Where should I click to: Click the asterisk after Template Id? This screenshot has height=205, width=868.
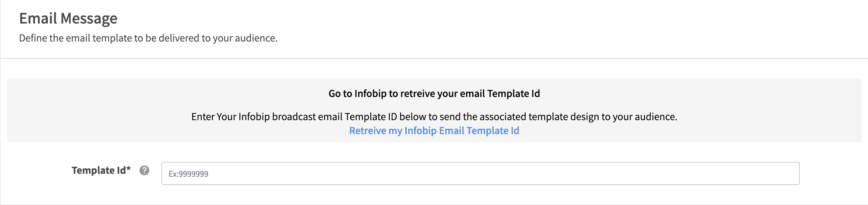[x=128, y=169]
